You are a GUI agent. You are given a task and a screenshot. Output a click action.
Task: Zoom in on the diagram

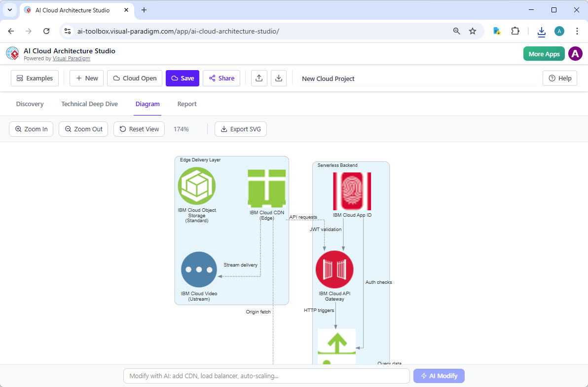31,129
